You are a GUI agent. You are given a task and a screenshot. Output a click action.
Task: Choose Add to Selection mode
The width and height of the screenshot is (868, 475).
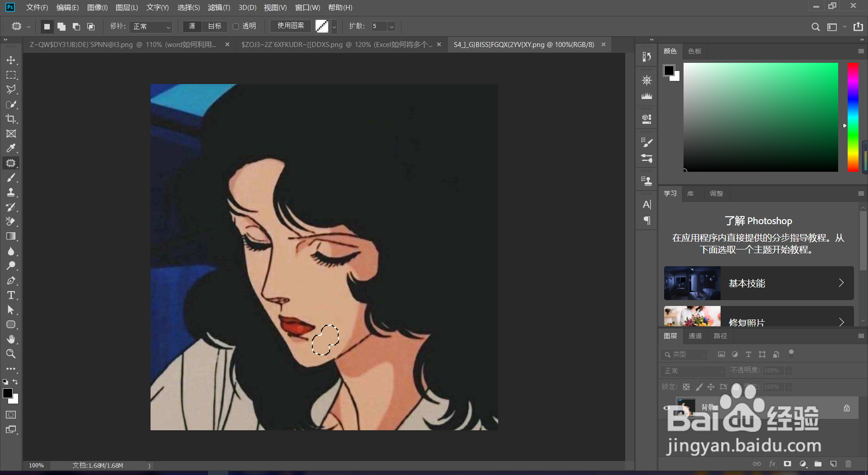61,27
